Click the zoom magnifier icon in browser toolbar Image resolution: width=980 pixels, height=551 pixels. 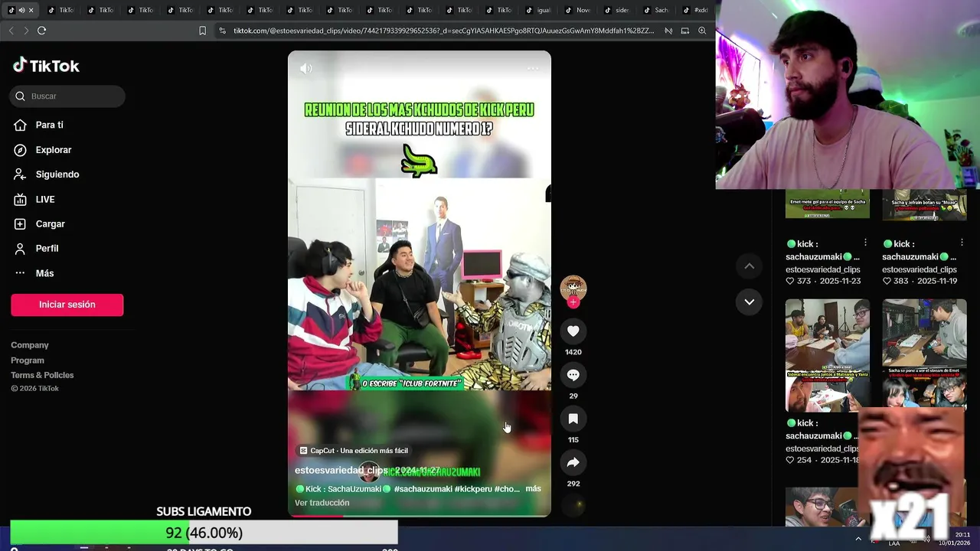702,31
